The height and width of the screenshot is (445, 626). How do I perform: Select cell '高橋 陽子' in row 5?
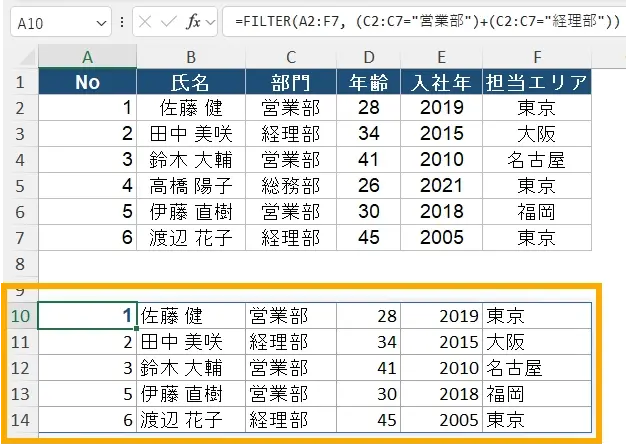[x=191, y=186]
